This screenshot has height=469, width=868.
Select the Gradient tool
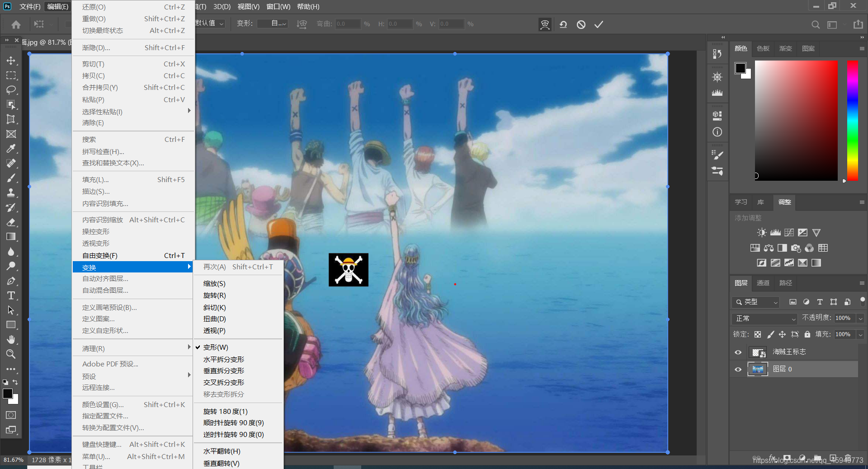(11, 237)
